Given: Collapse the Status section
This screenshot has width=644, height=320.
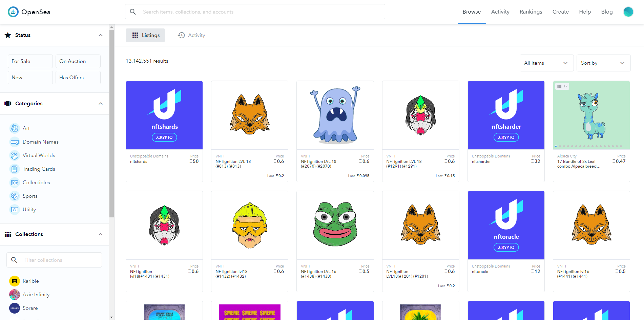Looking at the screenshot, I should point(101,35).
